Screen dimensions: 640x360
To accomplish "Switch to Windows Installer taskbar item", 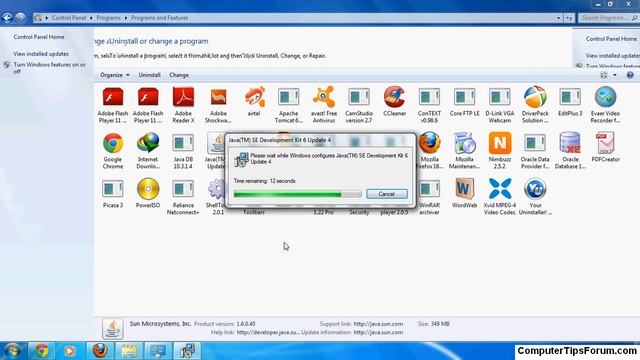I will click(187, 351).
